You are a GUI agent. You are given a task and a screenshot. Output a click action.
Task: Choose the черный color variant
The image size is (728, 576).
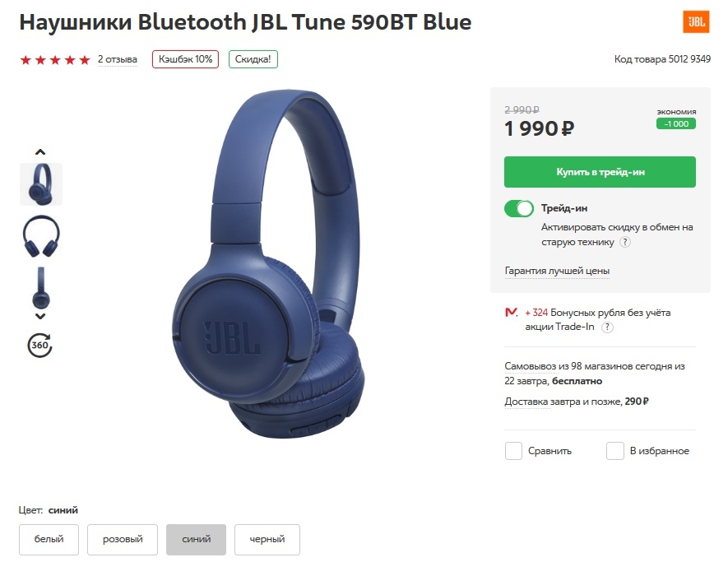click(x=267, y=540)
